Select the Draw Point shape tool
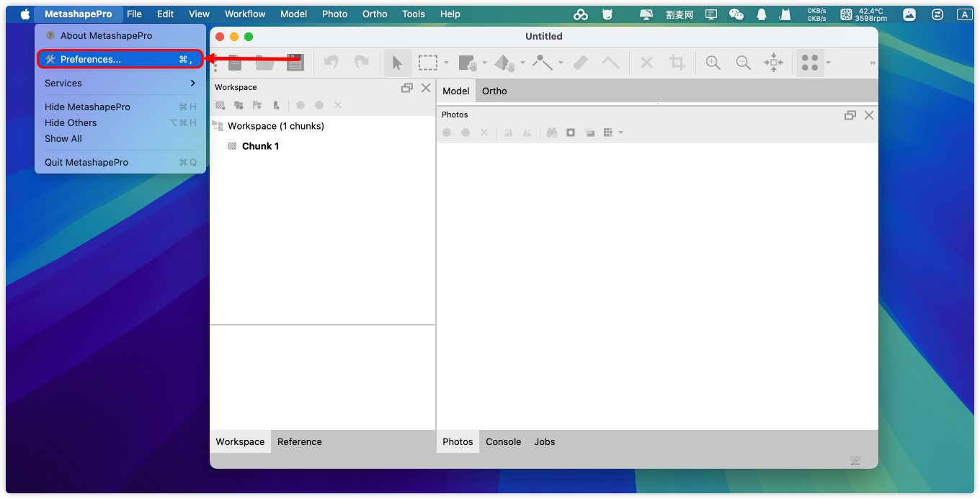 [543, 63]
